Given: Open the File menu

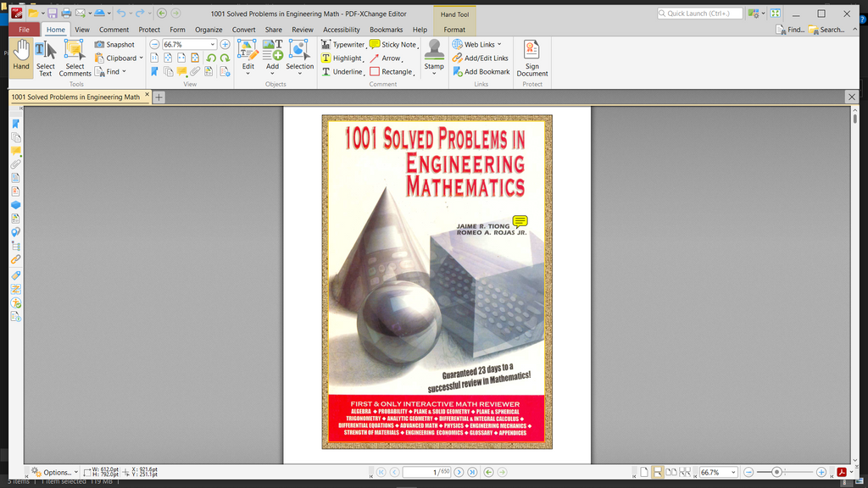Looking at the screenshot, I should (x=24, y=30).
